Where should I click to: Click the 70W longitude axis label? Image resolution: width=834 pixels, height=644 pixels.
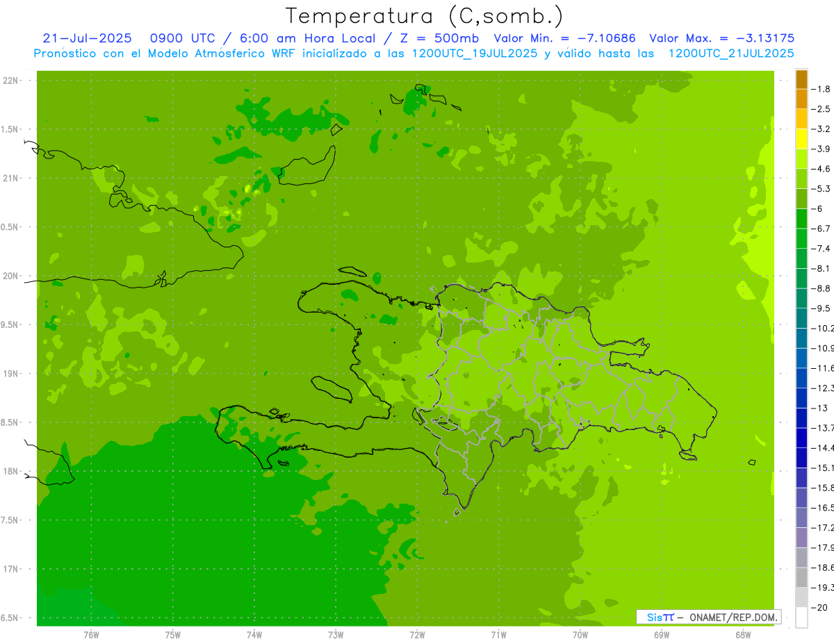click(580, 635)
